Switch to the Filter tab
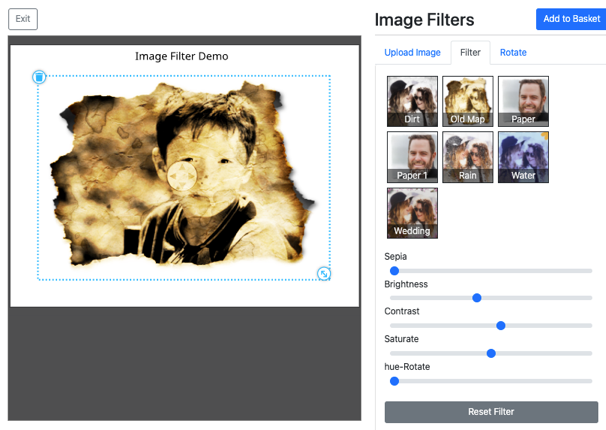 pos(470,53)
